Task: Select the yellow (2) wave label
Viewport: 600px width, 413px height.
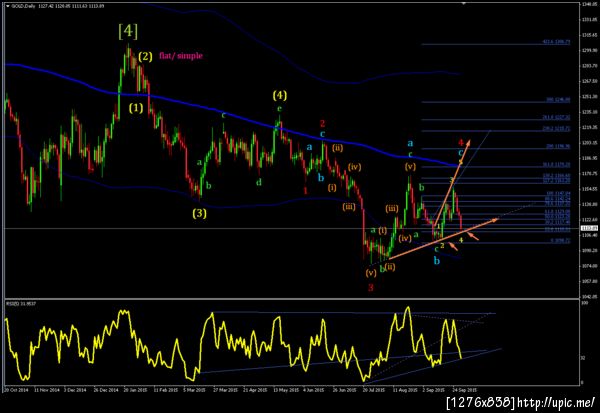Action: point(145,57)
